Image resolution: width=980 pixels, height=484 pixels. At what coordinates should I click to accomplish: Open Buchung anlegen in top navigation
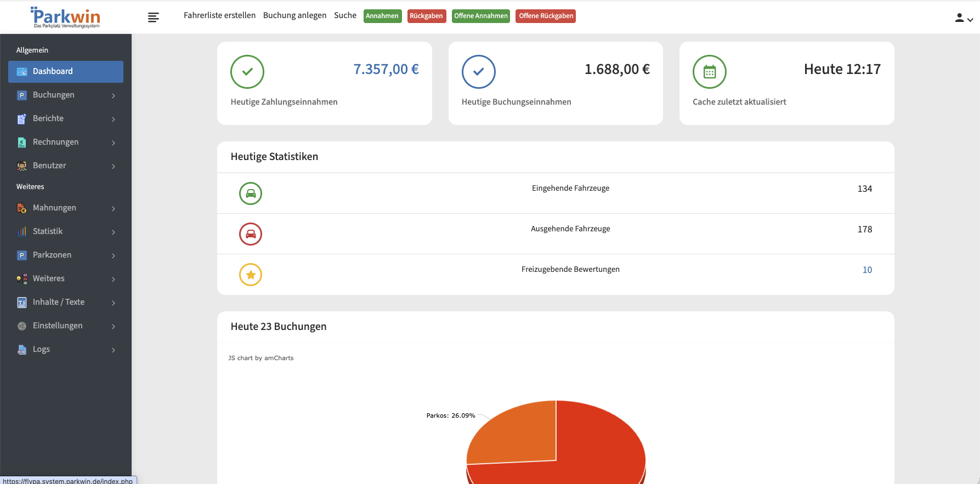pyautogui.click(x=294, y=15)
